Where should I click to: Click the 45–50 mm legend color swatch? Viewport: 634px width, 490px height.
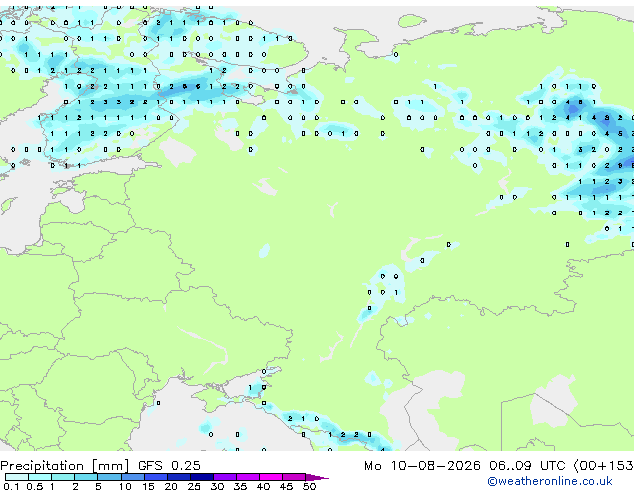pyautogui.click(x=294, y=477)
